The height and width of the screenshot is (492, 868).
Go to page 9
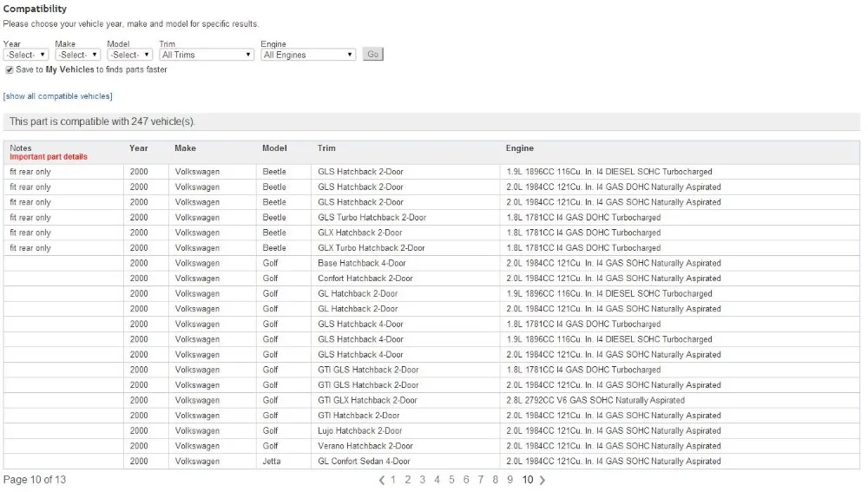(x=510, y=480)
